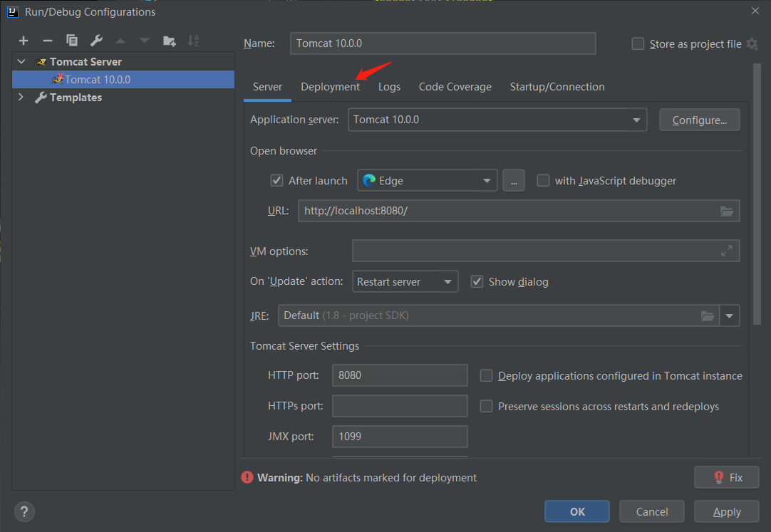The width and height of the screenshot is (771, 532).
Task: Click the Edge browser icon
Action: [369, 181]
